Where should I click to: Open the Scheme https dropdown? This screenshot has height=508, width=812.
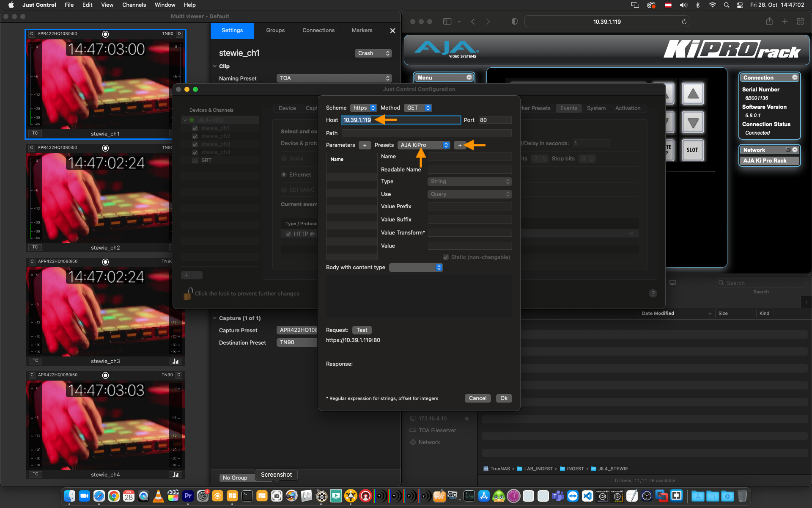pos(363,108)
